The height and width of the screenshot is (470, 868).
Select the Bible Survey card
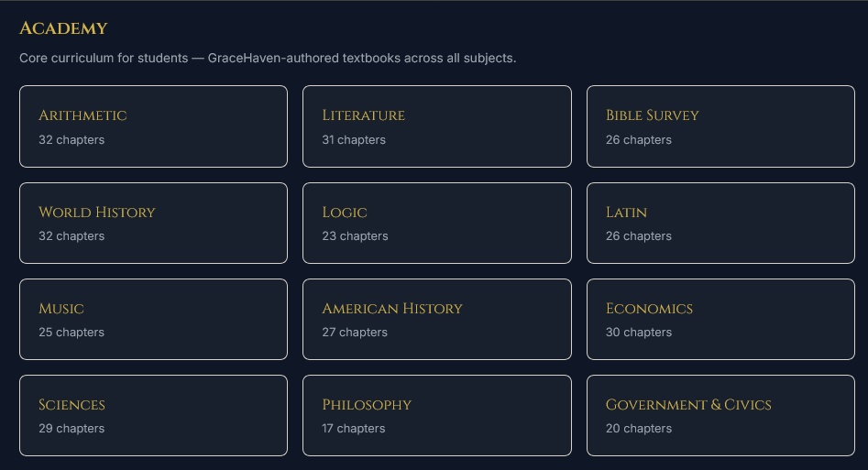(x=720, y=126)
